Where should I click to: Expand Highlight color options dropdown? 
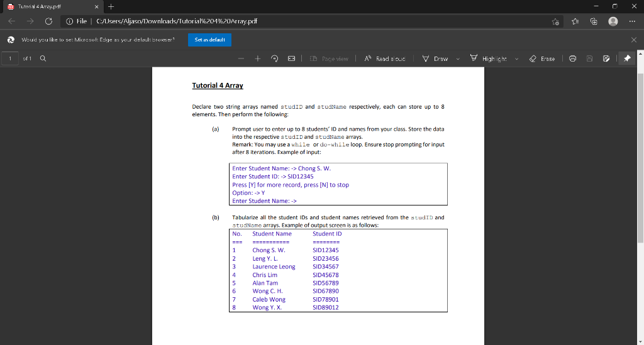click(x=517, y=58)
